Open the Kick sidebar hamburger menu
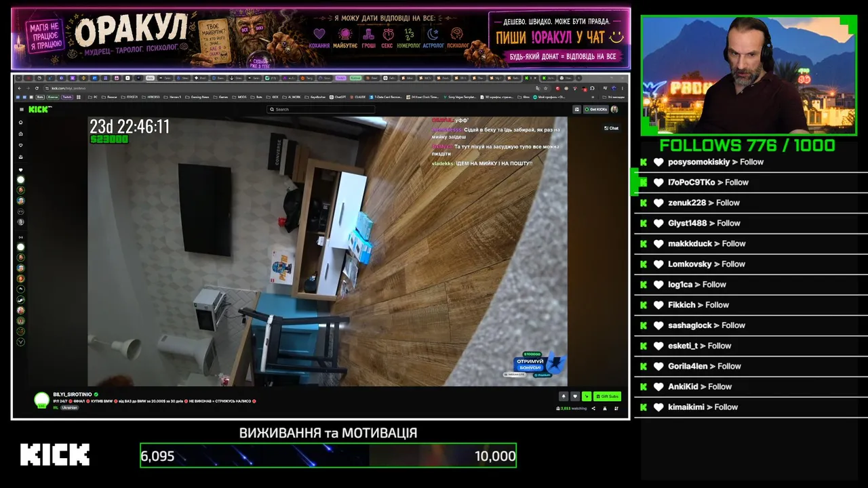Viewport: 868px width, 488px height. (21, 109)
